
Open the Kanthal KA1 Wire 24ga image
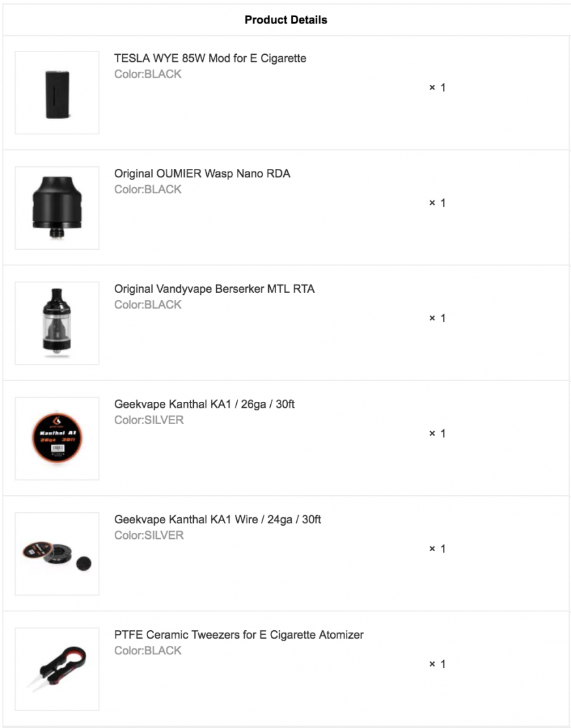(57, 553)
